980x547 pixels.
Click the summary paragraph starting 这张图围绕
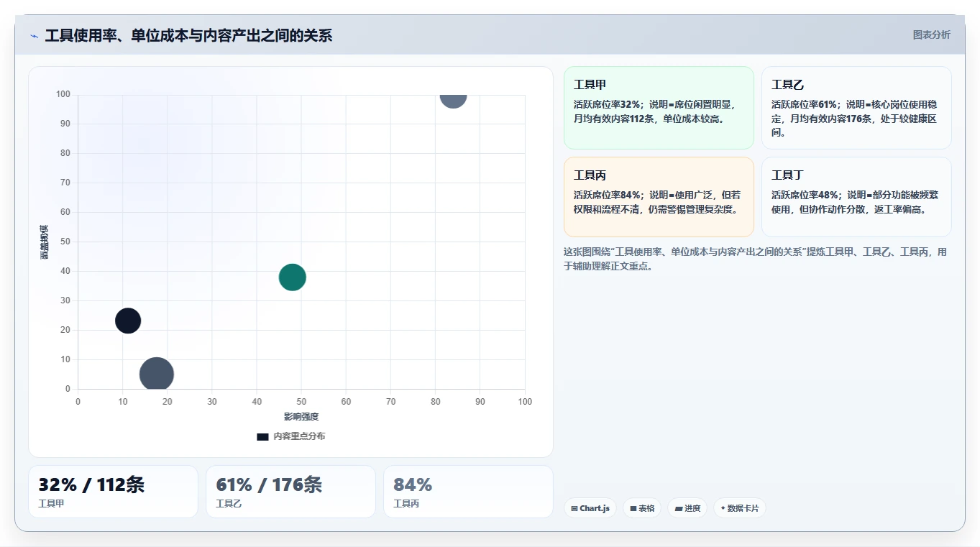pyautogui.click(x=755, y=259)
